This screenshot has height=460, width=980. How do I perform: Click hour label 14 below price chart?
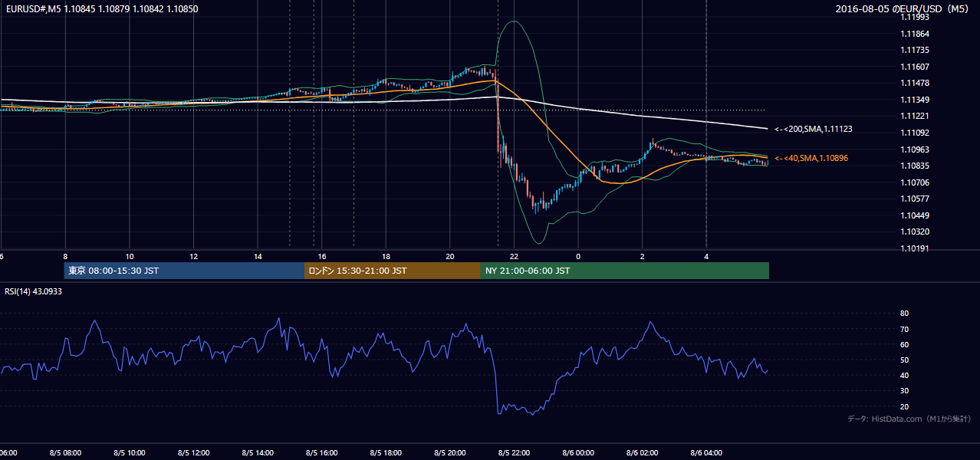coord(258,256)
